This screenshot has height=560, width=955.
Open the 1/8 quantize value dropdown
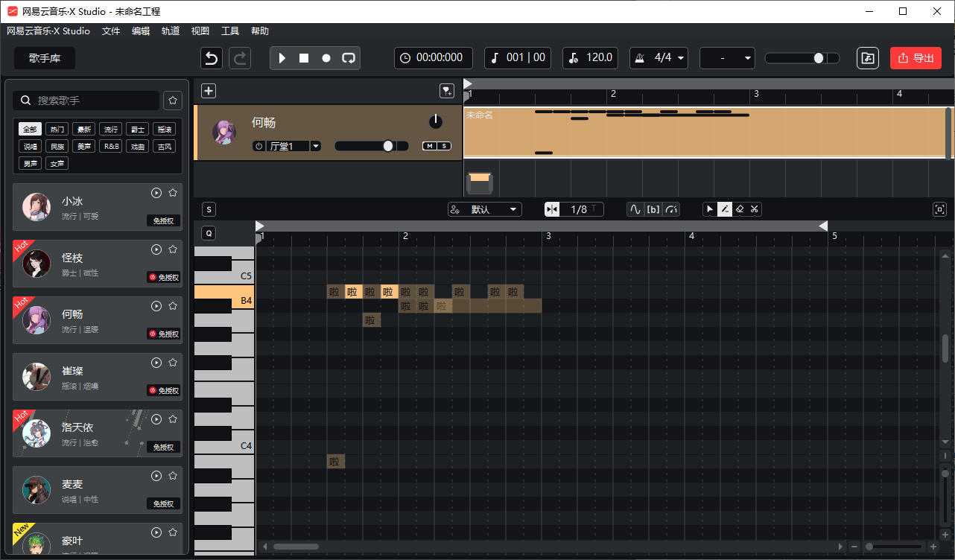582,209
